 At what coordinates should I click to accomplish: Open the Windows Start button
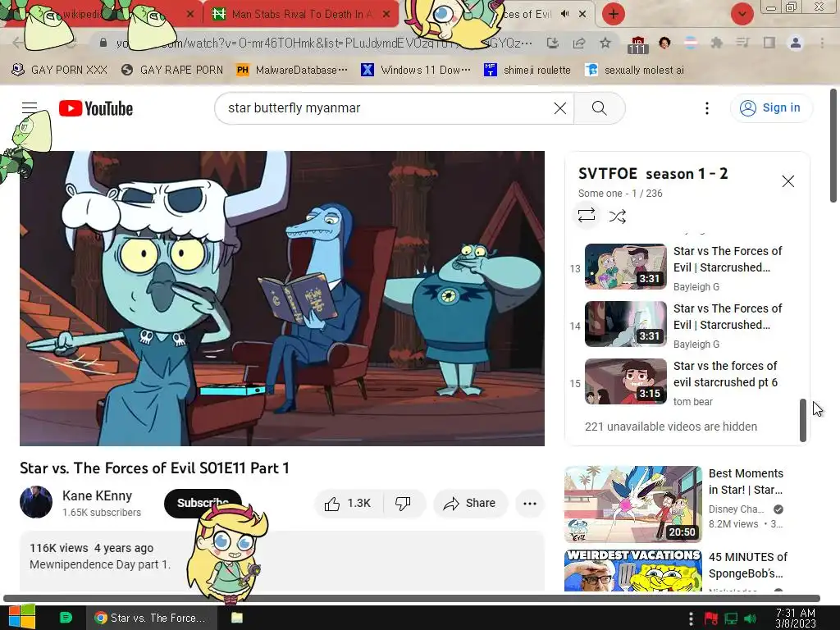coord(21,617)
